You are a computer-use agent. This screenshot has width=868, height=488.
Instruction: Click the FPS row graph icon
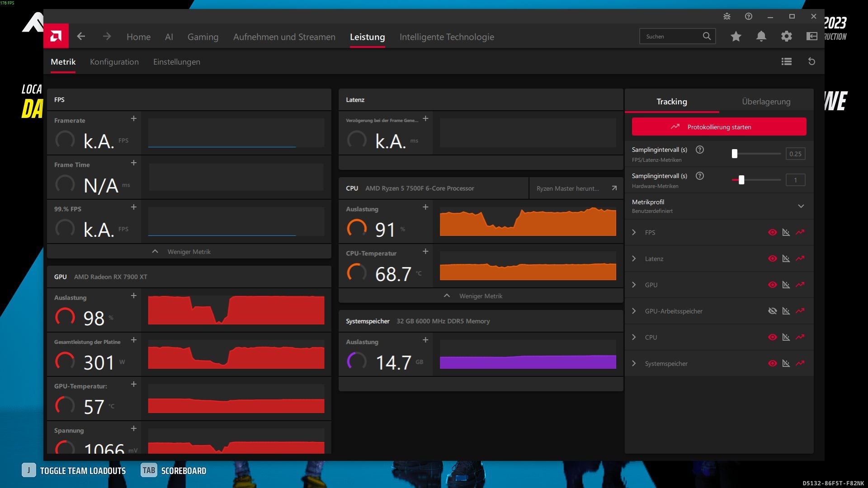click(x=786, y=232)
